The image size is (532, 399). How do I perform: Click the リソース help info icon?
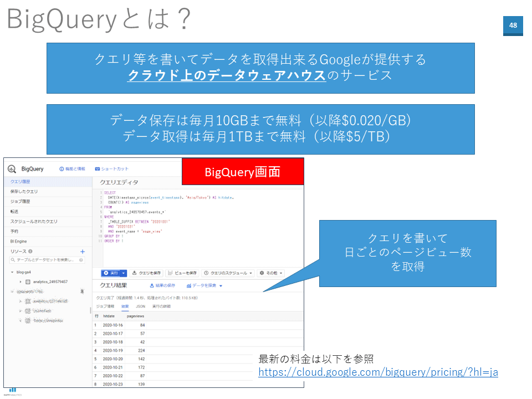pos(30,252)
